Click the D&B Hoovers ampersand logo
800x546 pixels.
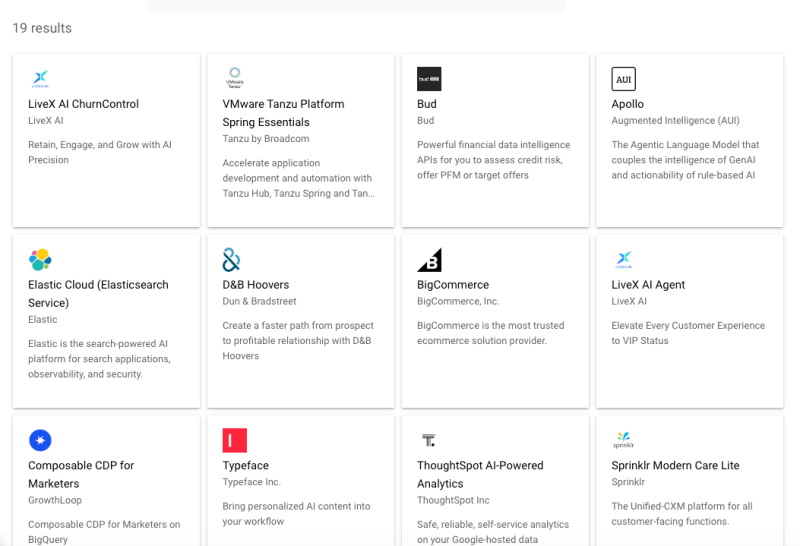coord(232,260)
